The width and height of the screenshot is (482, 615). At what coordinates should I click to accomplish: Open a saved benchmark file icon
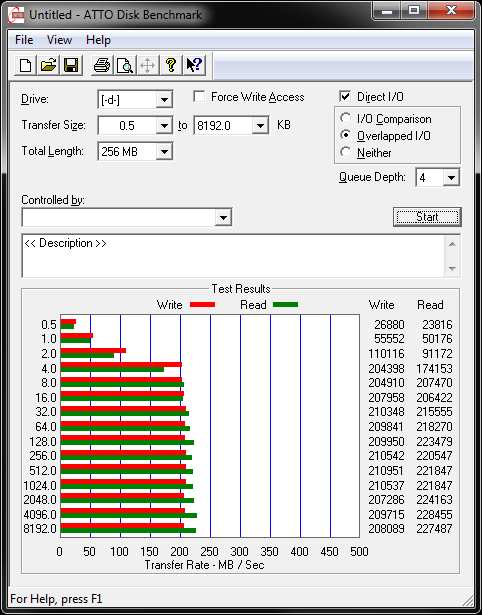tap(48, 65)
